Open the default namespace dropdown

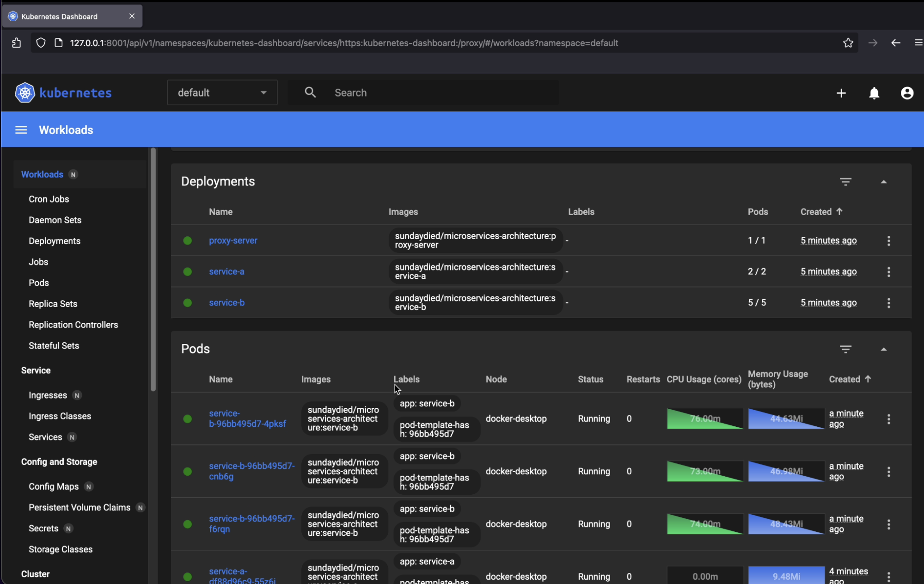click(222, 92)
